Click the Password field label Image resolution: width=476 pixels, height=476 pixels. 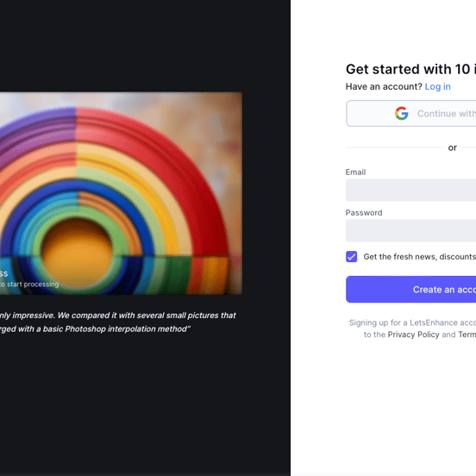point(364,213)
